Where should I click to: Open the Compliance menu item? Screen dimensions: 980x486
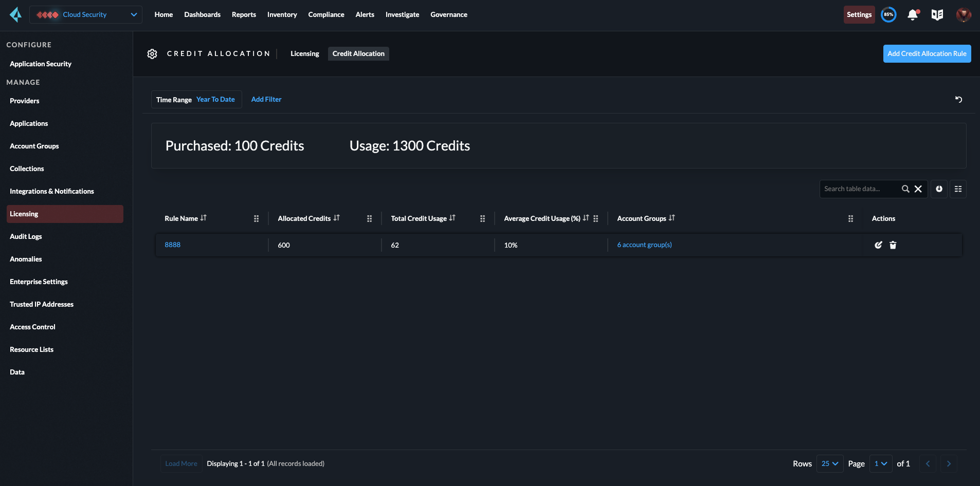(x=326, y=14)
